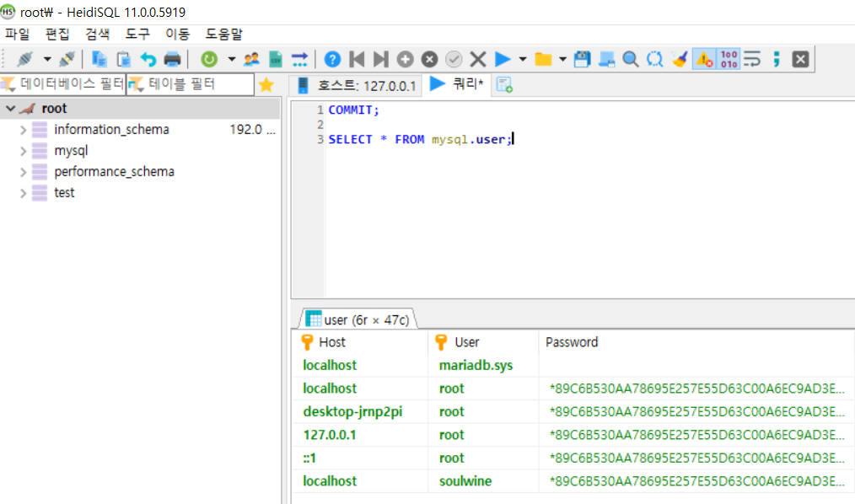Click the mariadb.sys user cell
The image size is (855, 504).
click(483, 365)
